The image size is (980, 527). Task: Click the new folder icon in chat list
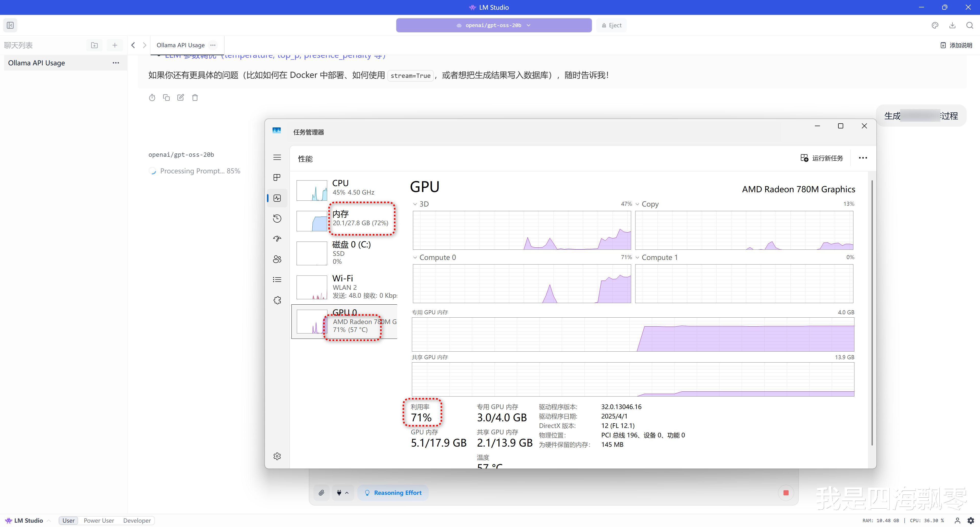click(94, 45)
